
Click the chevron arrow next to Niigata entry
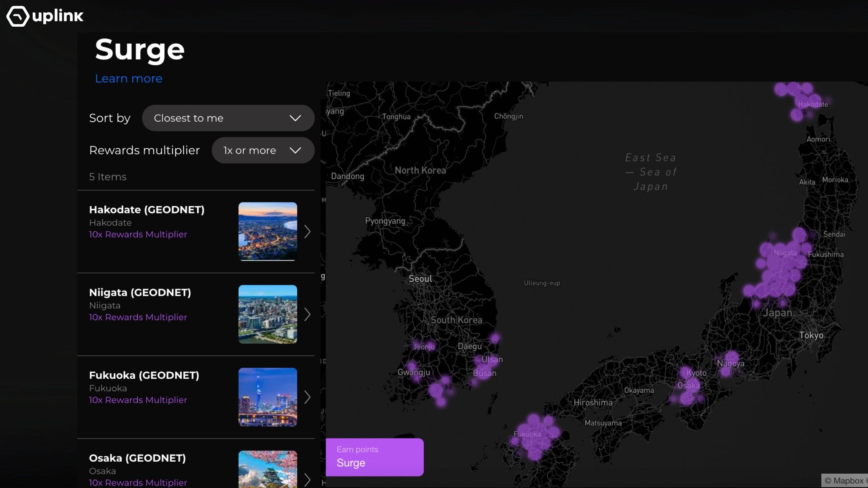(x=307, y=314)
